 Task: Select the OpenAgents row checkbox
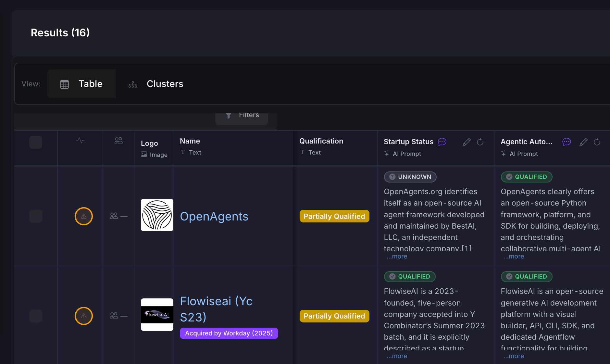click(36, 216)
